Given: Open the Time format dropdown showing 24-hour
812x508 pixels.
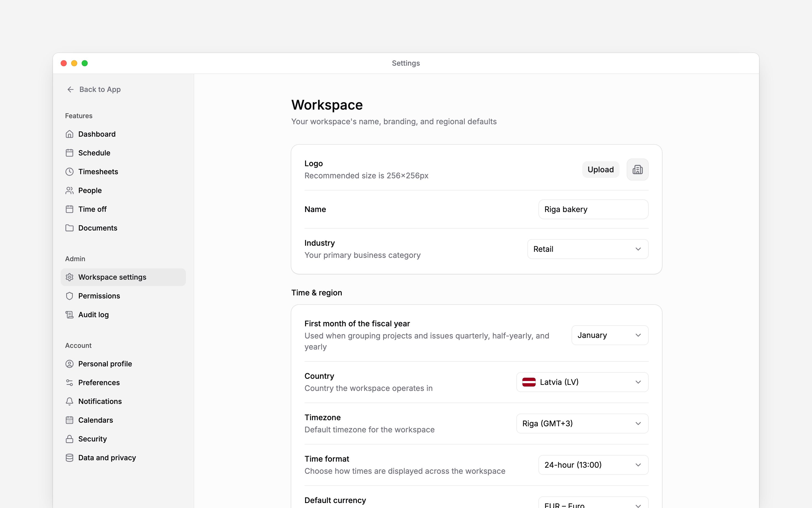Looking at the screenshot, I should [x=593, y=465].
